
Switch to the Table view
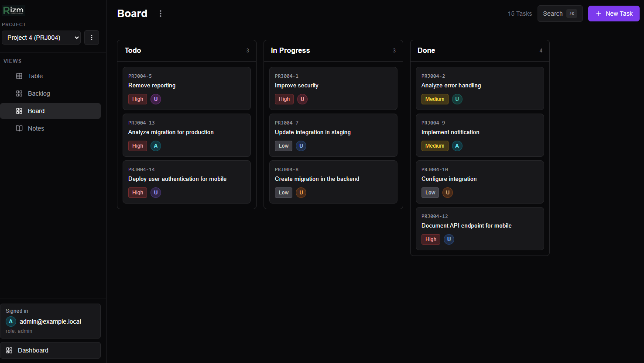click(35, 76)
